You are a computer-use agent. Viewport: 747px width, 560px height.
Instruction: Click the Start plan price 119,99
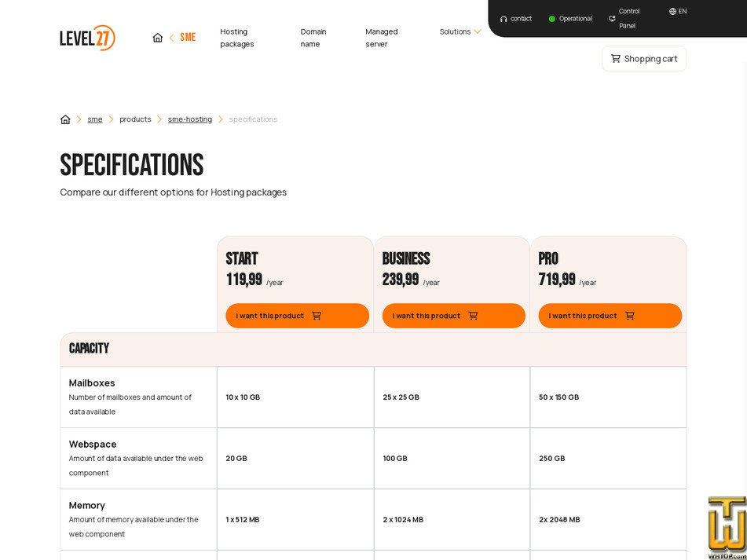(244, 280)
